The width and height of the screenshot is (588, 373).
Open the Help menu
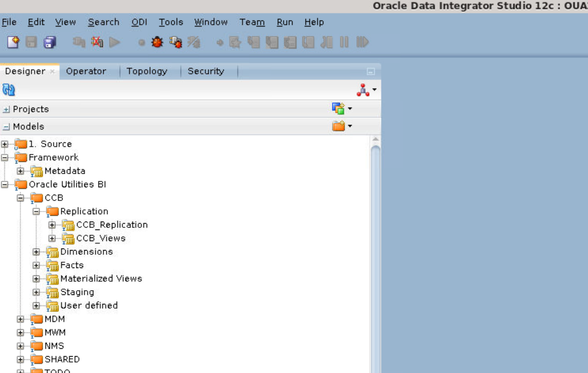click(x=314, y=22)
